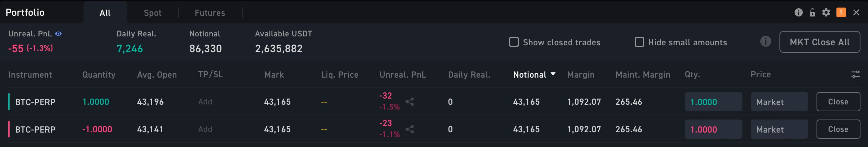Close the long BTC-PERP position

(x=838, y=102)
